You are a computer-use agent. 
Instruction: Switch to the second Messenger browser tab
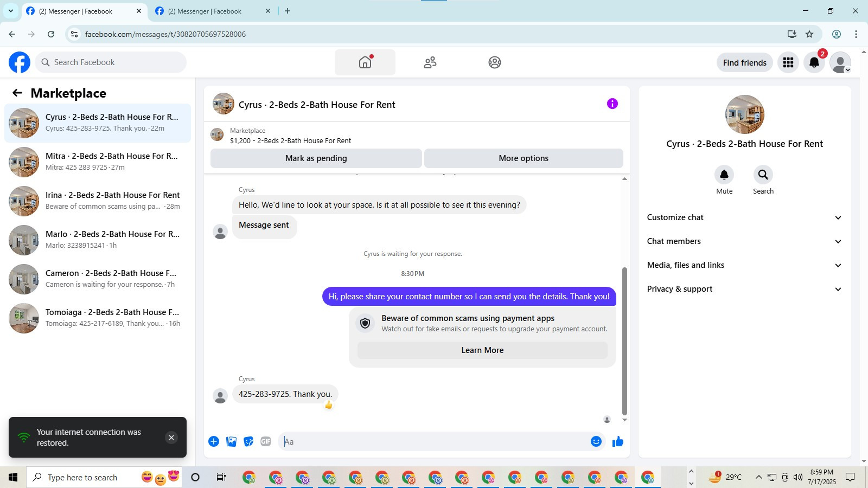coord(213,11)
